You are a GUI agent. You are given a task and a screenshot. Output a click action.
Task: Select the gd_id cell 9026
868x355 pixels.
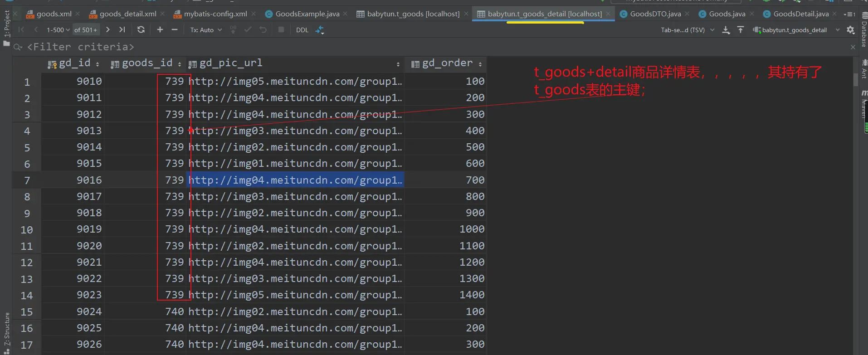[73, 345]
